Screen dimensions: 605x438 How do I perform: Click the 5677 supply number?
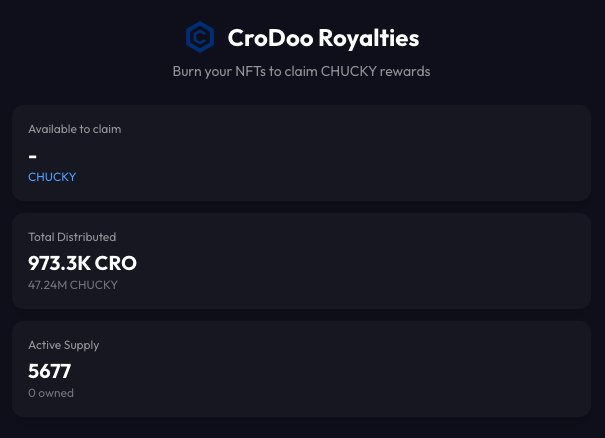49,371
